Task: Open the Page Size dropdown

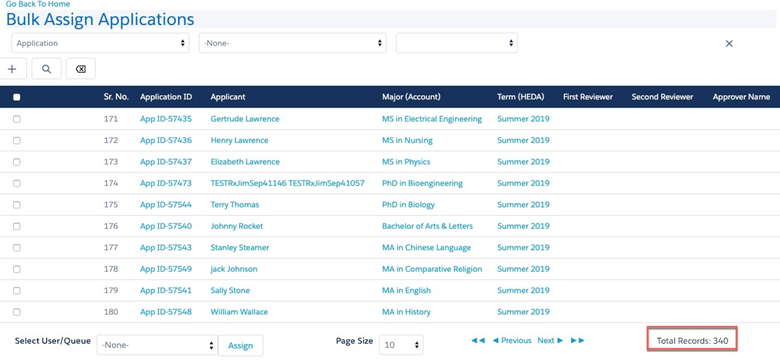Action: [x=401, y=345]
